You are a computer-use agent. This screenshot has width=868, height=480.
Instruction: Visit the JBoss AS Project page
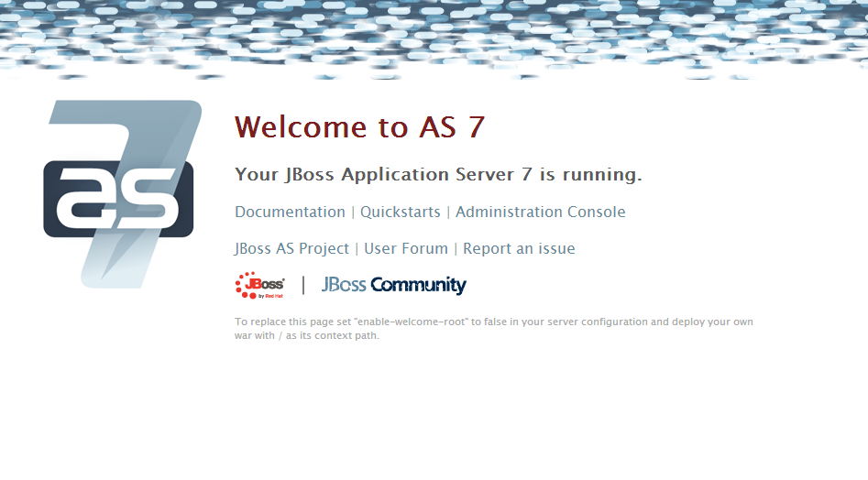(291, 248)
